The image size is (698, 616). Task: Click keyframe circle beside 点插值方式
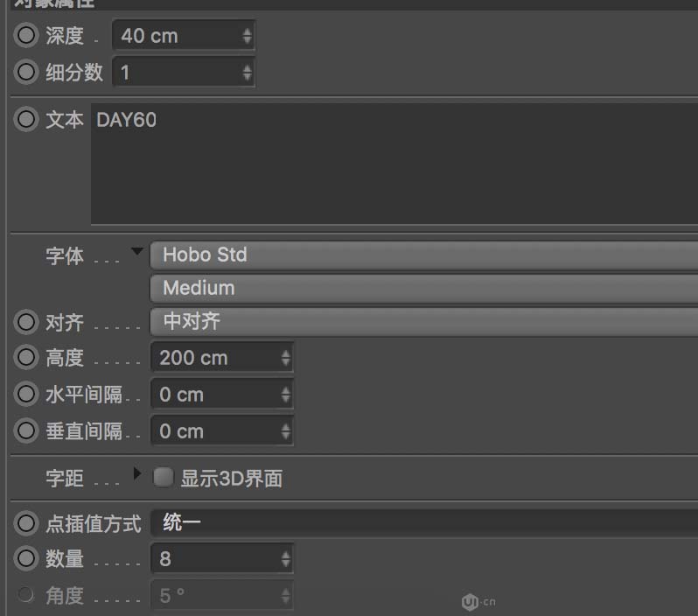27,523
